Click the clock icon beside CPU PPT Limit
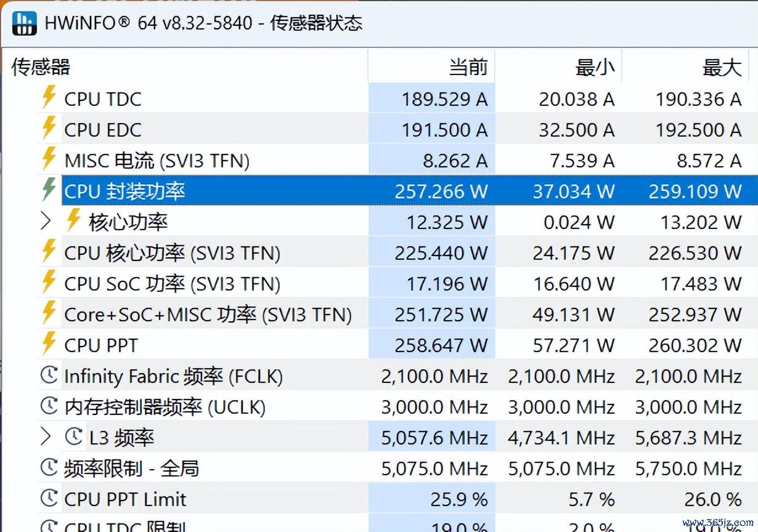758x532 pixels. (x=49, y=498)
